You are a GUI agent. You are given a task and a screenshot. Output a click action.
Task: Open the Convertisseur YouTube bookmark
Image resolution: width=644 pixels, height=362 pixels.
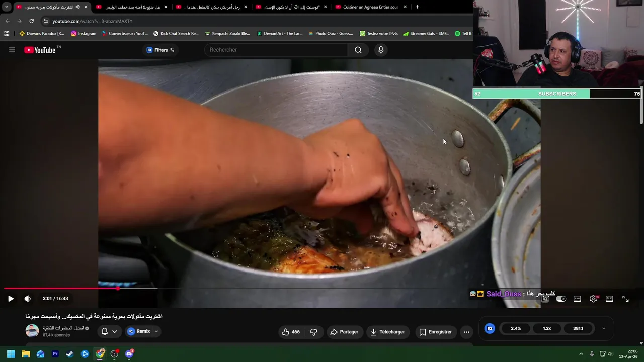(x=125, y=34)
